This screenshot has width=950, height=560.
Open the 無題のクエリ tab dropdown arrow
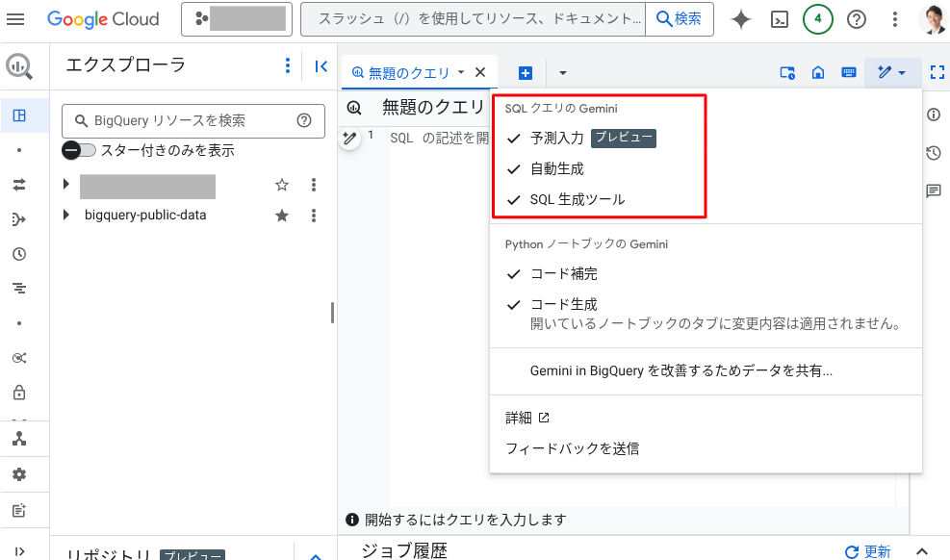pyautogui.click(x=461, y=72)
